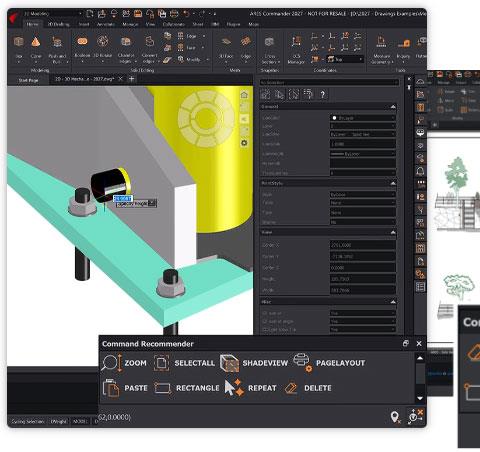480x452 pixels.
Task: Collapse the Misc properties section
Action: pos(393,302)
